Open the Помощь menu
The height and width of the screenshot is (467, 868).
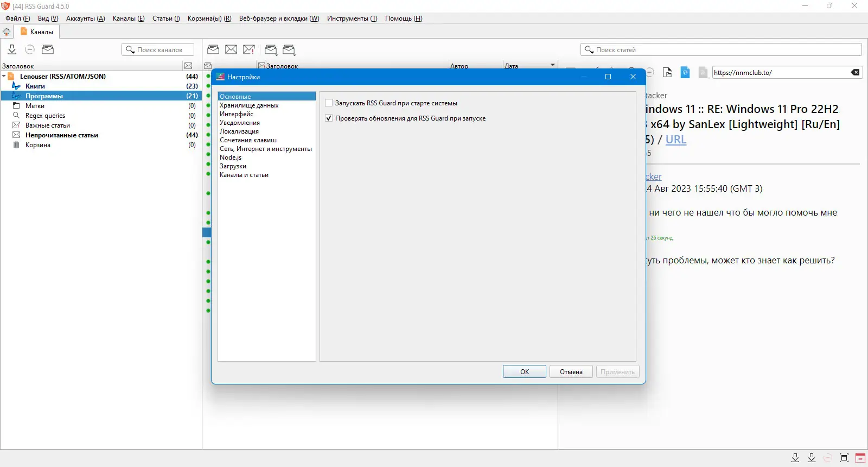coord(404,18)
